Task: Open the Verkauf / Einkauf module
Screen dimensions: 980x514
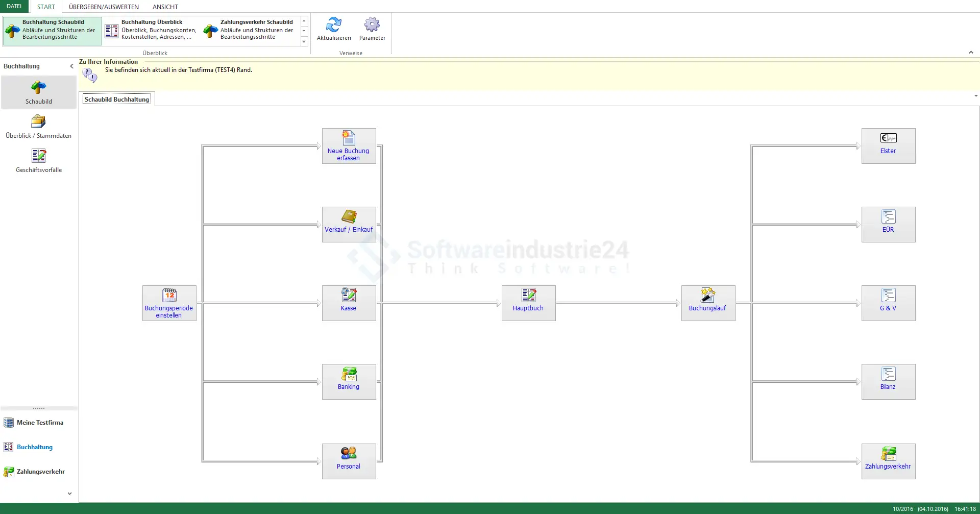Action: point(349,225)
